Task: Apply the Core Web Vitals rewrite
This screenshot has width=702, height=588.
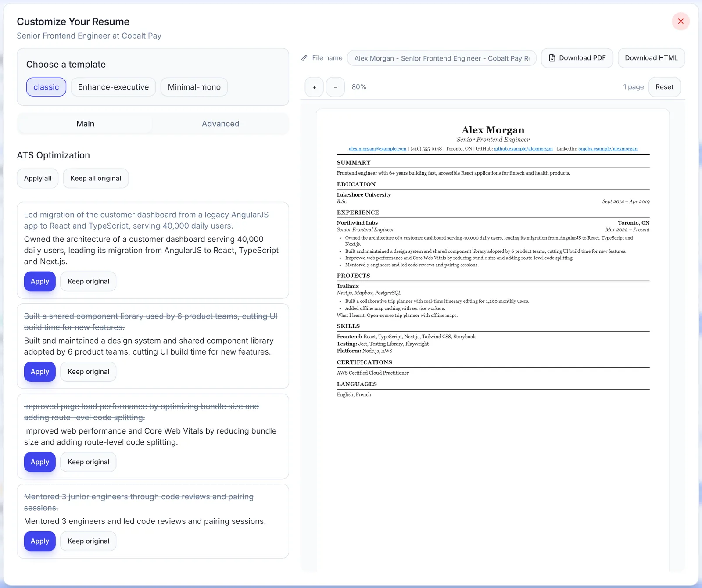Action: pyautogui.click(x=40, y=462)
